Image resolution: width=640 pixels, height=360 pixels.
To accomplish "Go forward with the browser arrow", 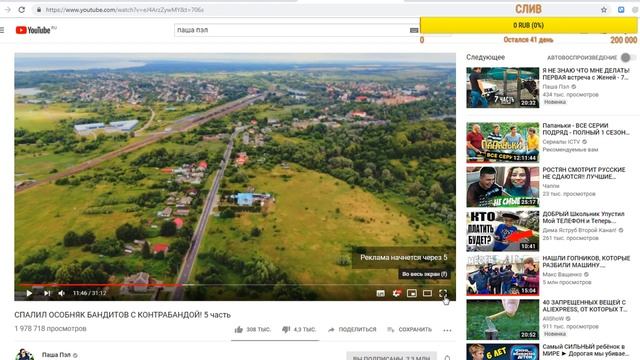I will tap(7, 9).
